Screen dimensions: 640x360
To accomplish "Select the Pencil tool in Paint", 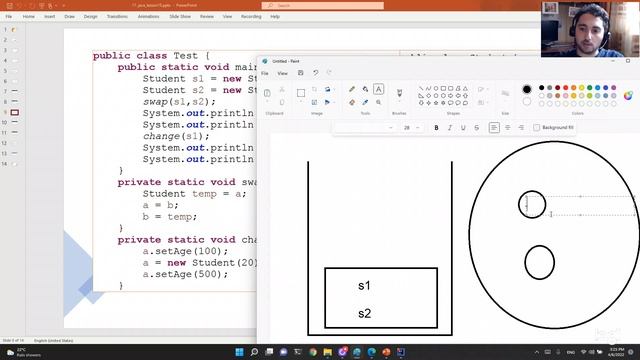I will coord(352,89).
